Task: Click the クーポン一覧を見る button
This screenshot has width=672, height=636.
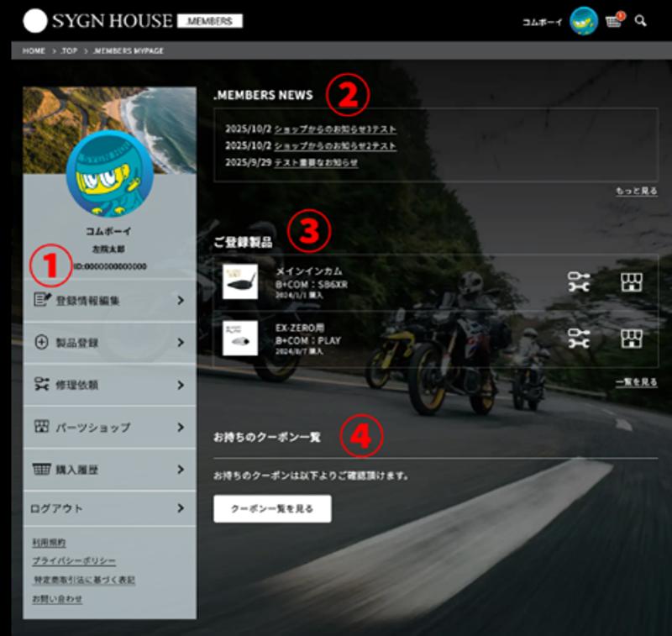Action: click(x=272, y=509)
